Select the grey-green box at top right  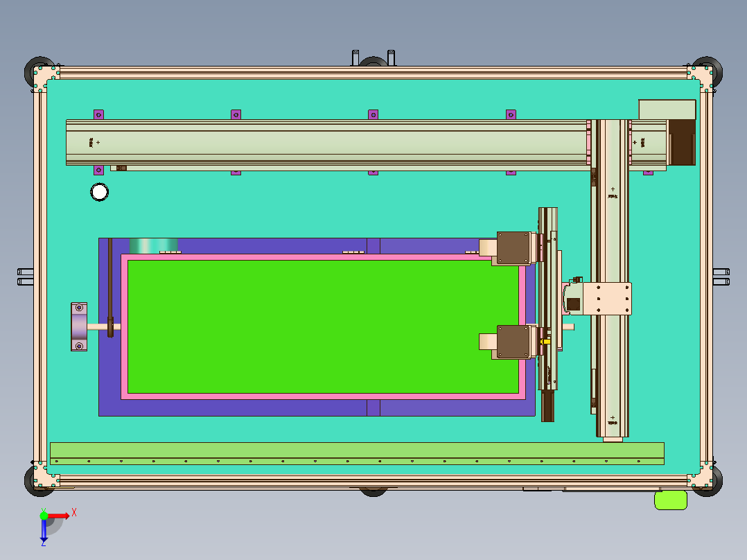tap(667, 110)
